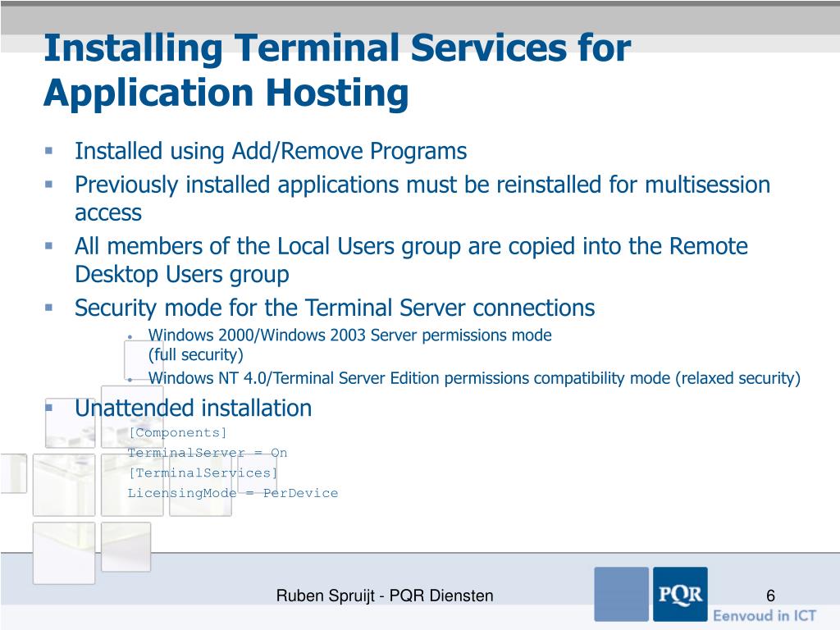Click the Windows 2000/Windows 2003 Server permissions line
The image size is (840, 630).
(349, 336)
